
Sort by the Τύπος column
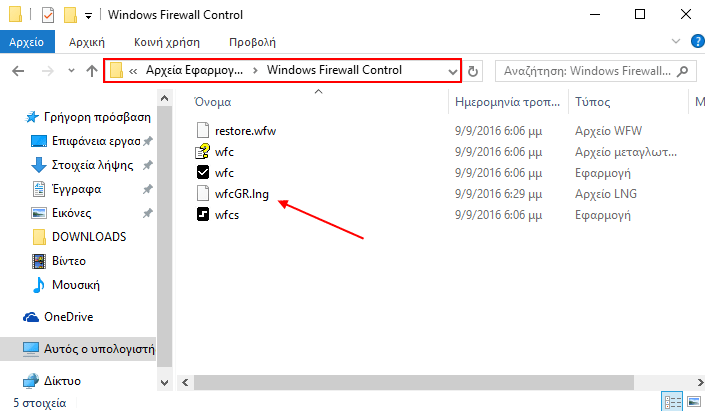pos(592,102)
